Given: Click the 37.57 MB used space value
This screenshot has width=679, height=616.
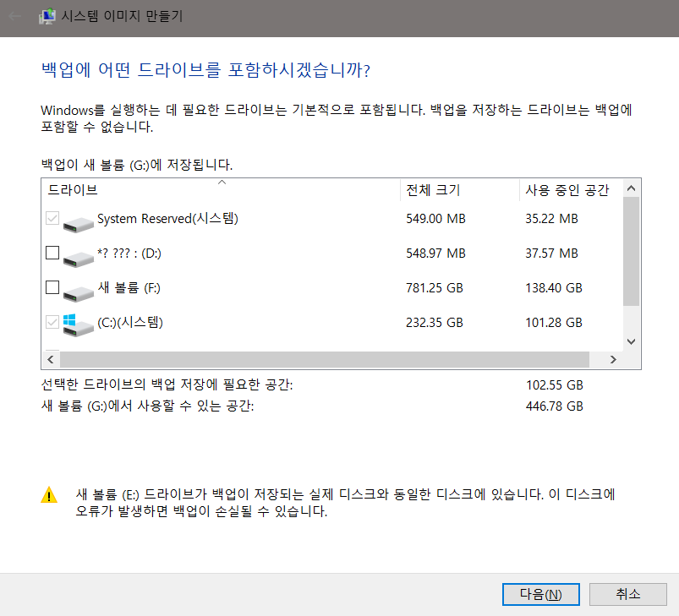Looking at the screenshot, I should pos(551,253).
